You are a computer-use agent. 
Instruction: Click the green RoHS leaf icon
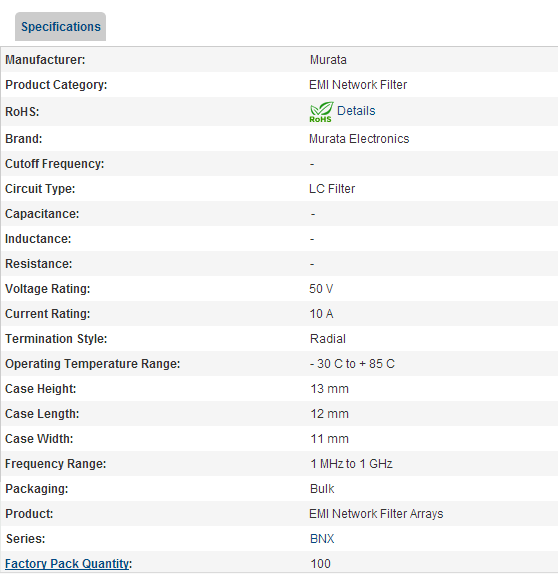[x=321, y=112]
